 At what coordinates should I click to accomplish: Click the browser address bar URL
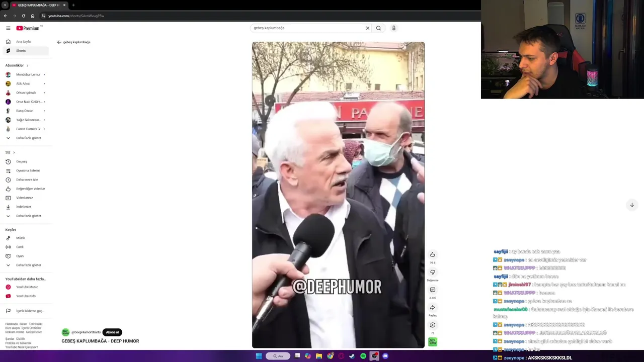(x=76, y=16)
